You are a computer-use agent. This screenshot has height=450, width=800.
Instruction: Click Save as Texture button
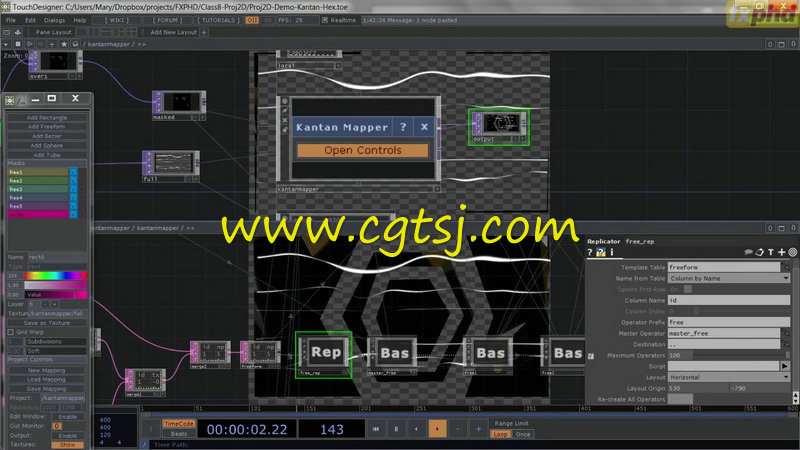pyautogui.click(x=47, y=323)
